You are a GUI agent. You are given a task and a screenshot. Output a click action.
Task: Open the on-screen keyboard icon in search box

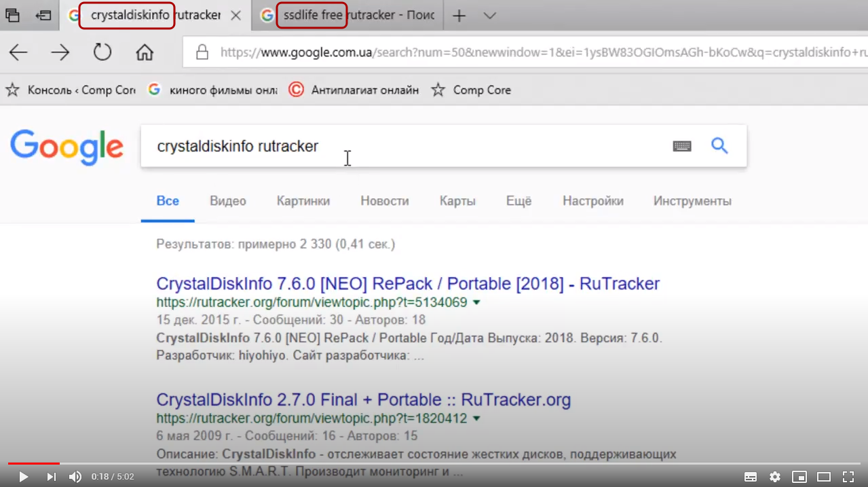coord(682,146)
